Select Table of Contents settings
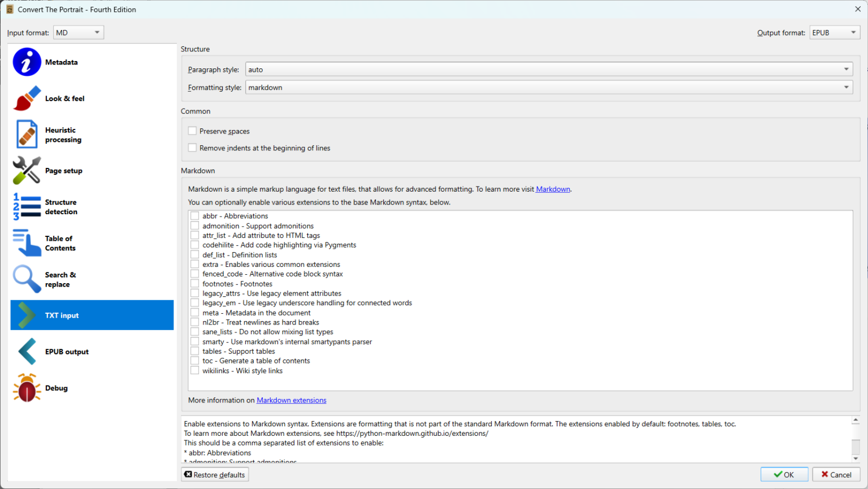 (59, 243)
